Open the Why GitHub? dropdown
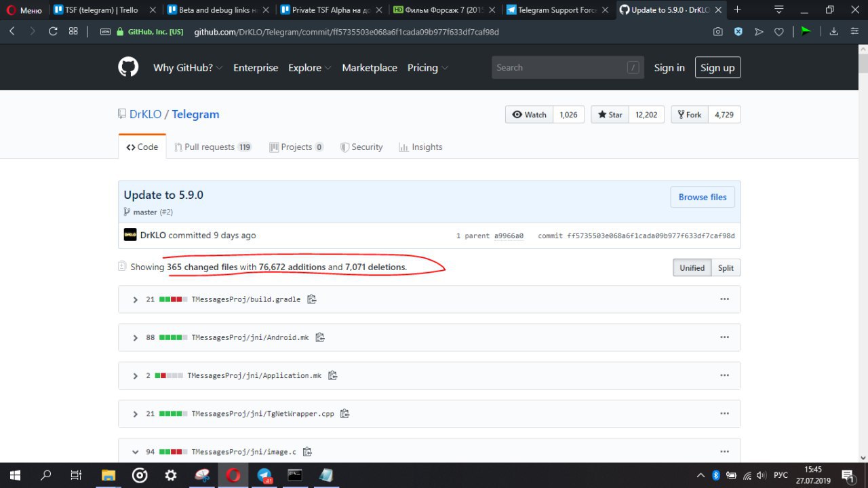The height and width of the screenshot is (488, 868). click(188, 68)
